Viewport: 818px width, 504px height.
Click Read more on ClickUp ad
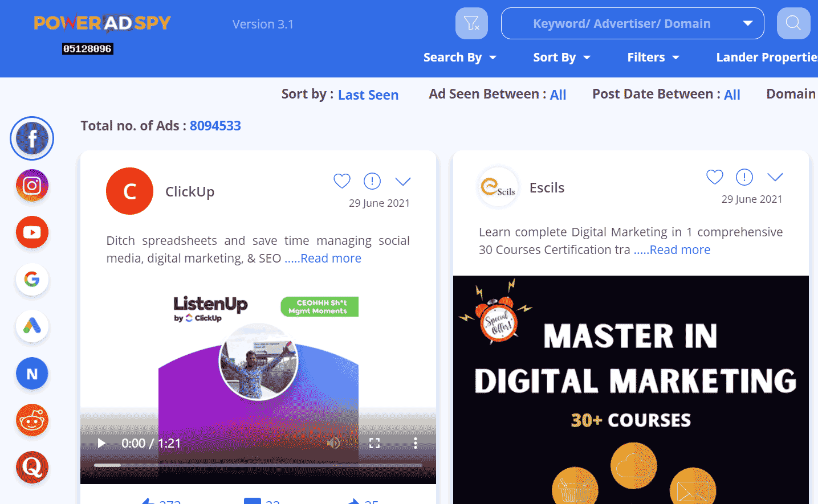coord(330,259)
